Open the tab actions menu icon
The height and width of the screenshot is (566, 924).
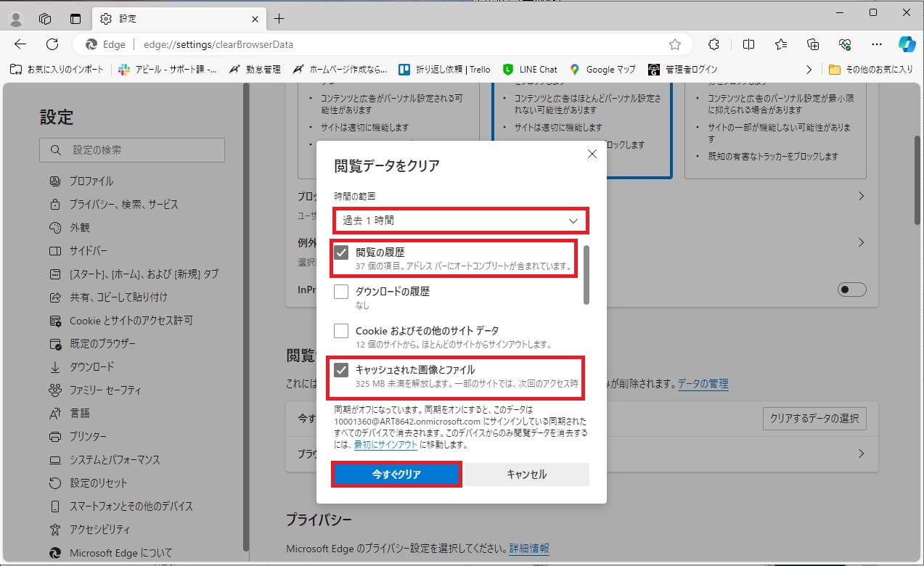point(75,18)
